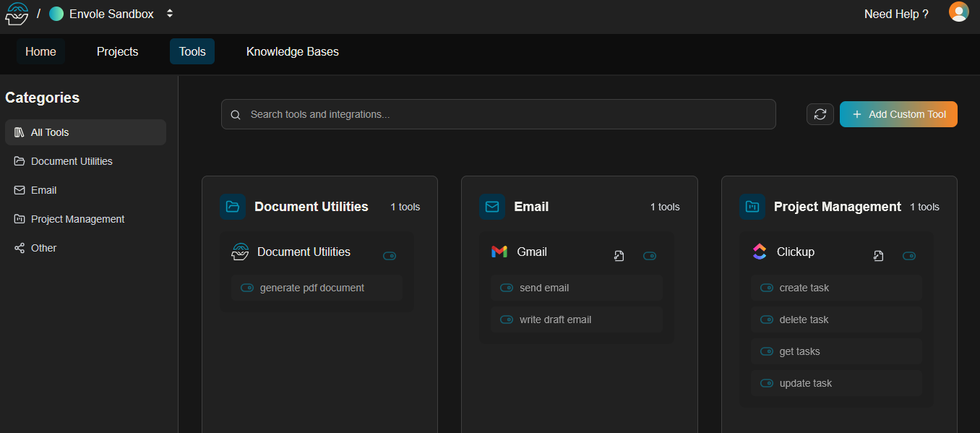Click the search tools and integrations field
The width and height of the screenshot is (980, 433).
[499, 114]
